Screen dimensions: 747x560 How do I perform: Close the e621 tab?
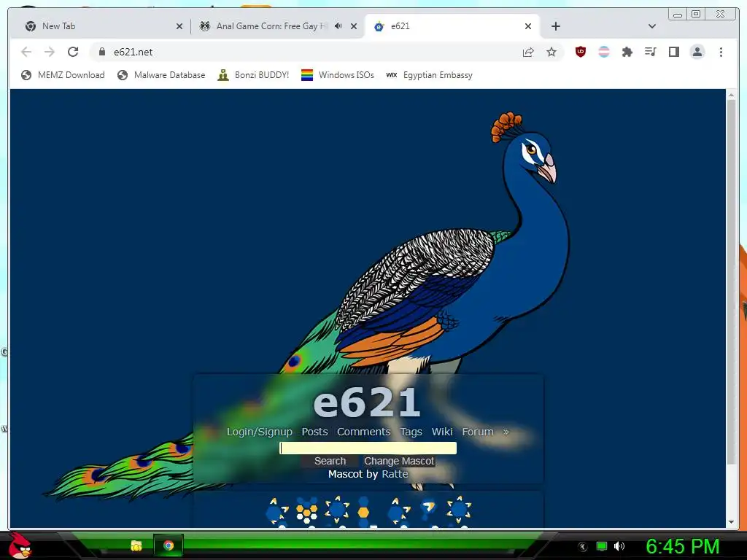(x=528, y=26)
